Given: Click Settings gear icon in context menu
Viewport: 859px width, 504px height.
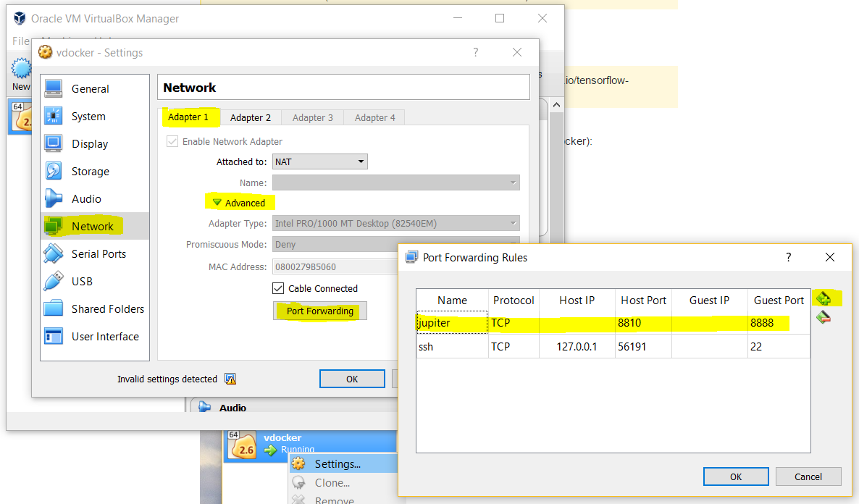Looking at the screenshot, I should point(298,464).
